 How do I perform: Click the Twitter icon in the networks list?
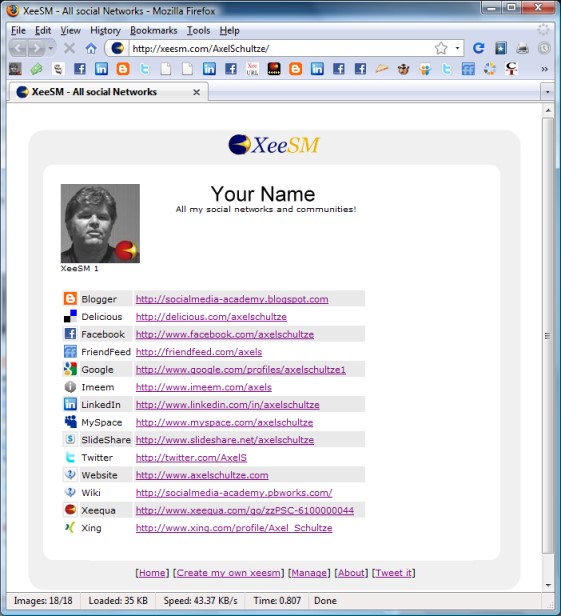70,457
